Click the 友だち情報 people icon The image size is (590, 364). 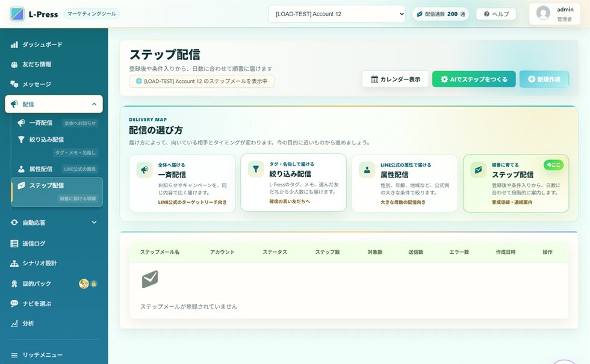coord(14,65)
